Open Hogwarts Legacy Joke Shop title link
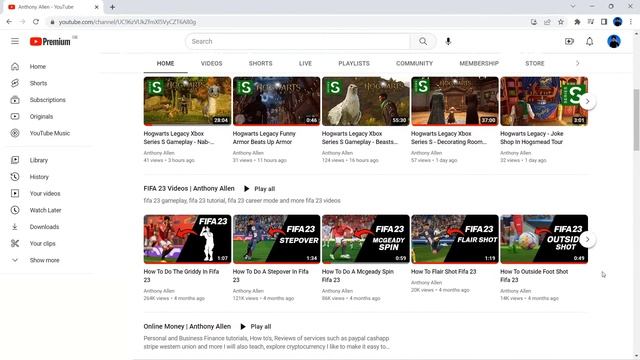The width and height of the screenshot is (640, 360). tap(531, 138)
